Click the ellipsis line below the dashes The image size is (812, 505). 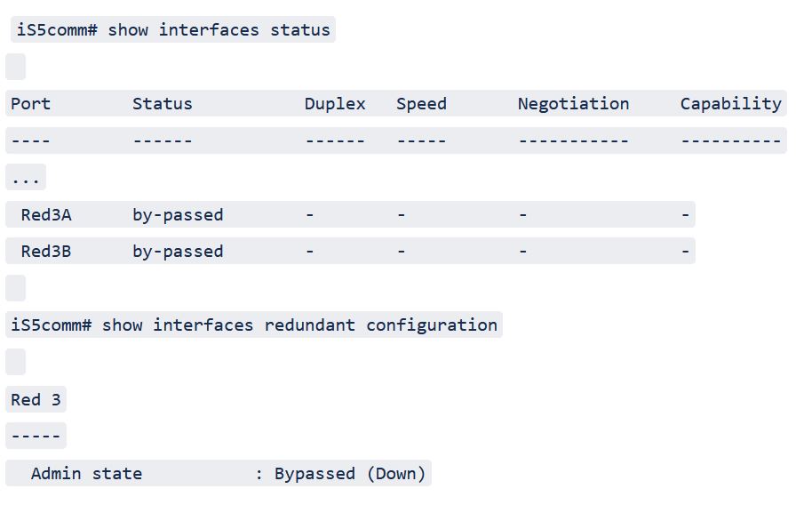point(26,178)
